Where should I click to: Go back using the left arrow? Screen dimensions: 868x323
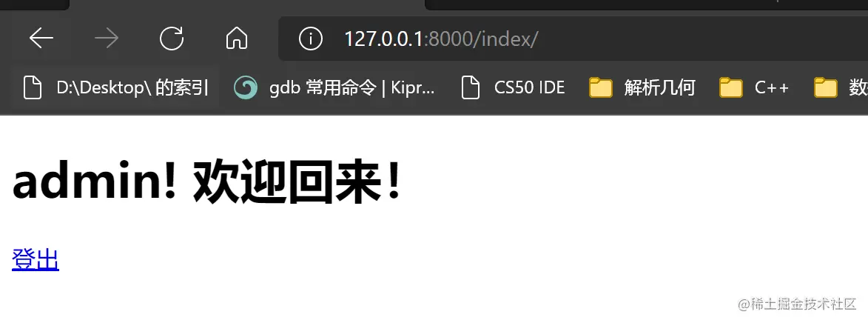(x=41, y=39)
